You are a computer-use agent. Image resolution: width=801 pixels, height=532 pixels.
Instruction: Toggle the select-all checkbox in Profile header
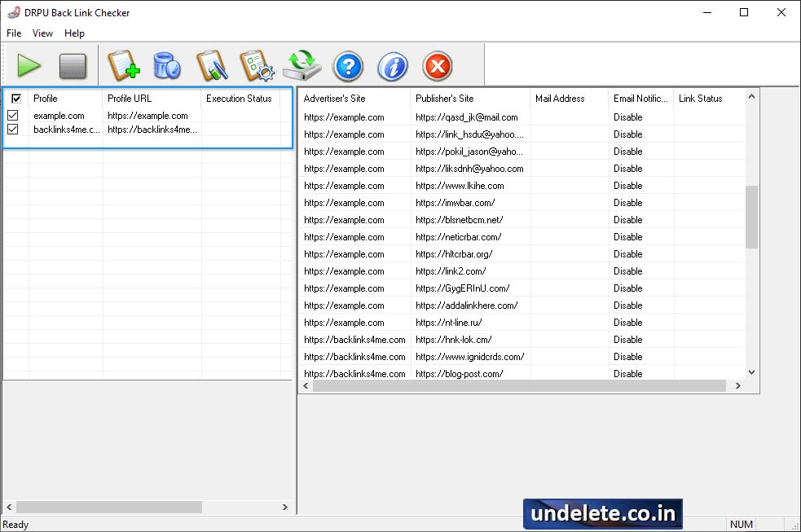click(x=17, y=98)
